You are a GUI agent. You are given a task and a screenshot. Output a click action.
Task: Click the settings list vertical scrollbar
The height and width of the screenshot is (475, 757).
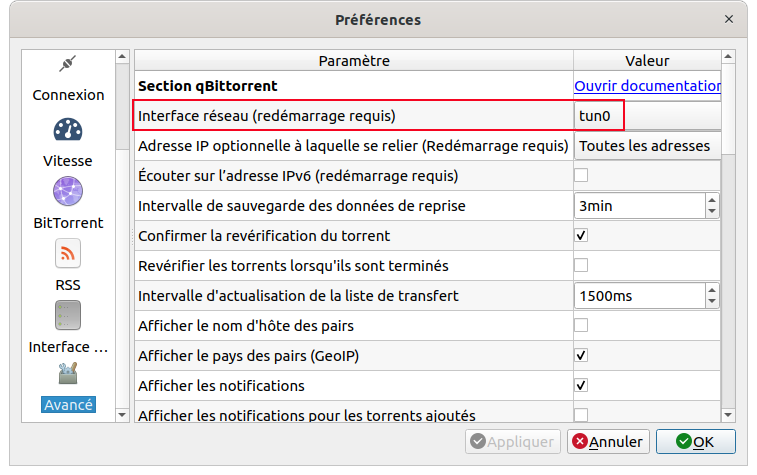[728, 236]
